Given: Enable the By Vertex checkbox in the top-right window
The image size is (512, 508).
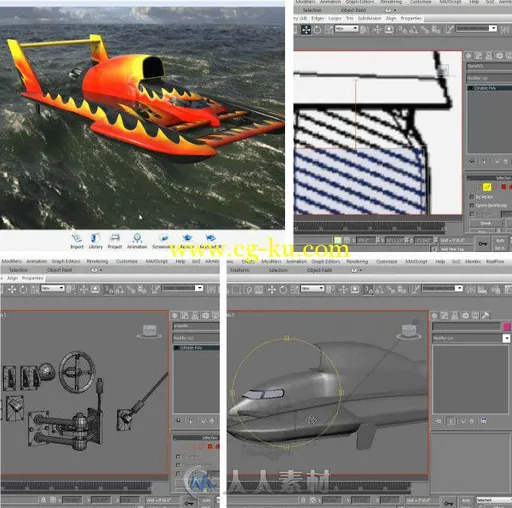Looking at the screenshot, I should tap(472, 197).
